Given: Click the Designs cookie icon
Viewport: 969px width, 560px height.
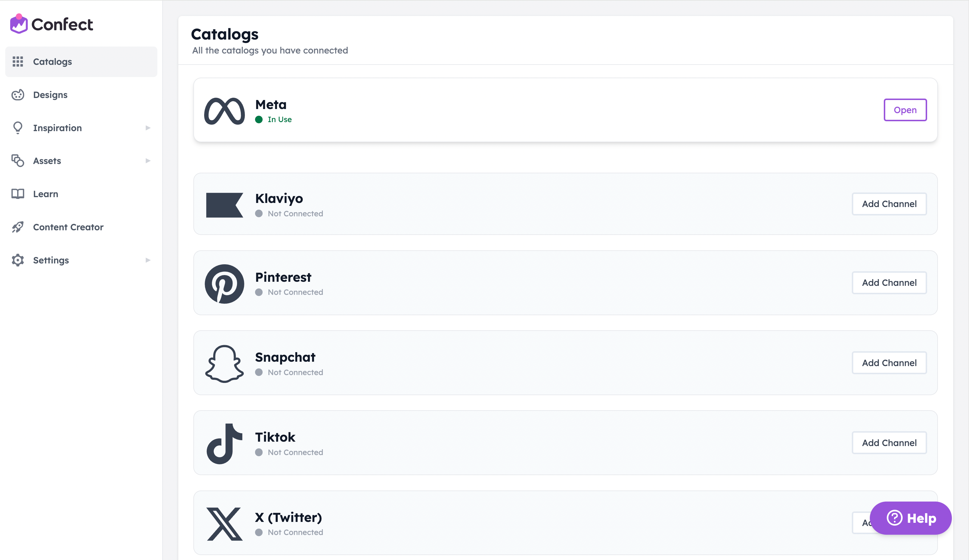Looking at the screenshot, I should (x=18, y=94).
